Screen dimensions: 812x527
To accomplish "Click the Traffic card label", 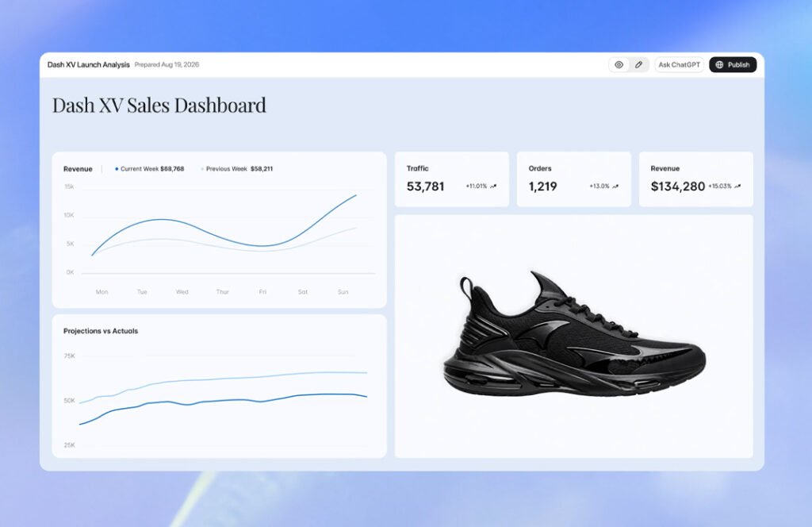I will pyautogui.click(x=417, y=168).
